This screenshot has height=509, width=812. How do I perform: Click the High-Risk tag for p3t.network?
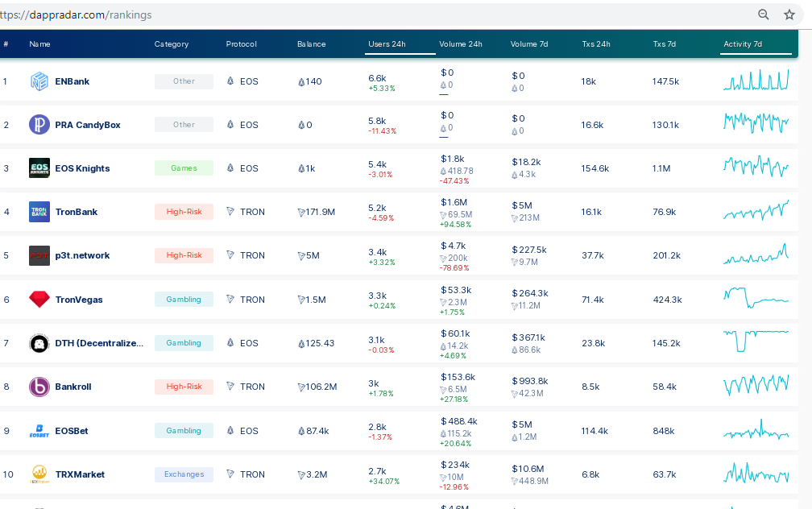pyautogui.click(x=184, y=254)
